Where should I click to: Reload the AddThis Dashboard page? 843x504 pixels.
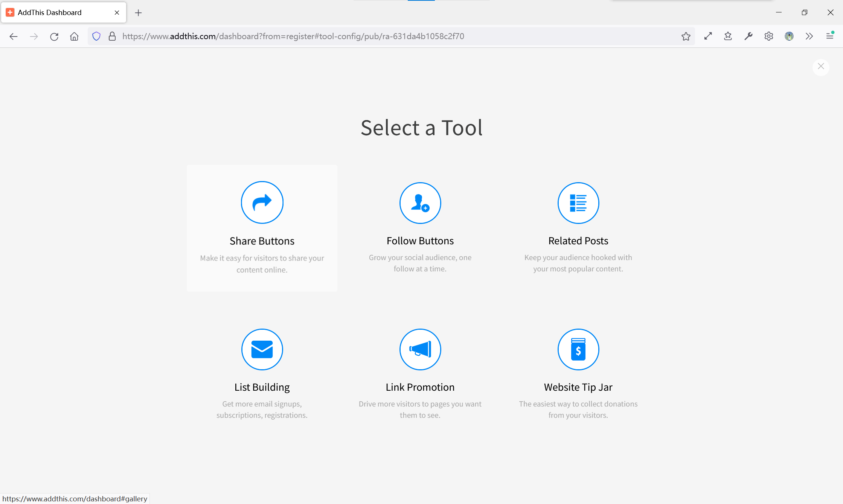click(54, 36)
